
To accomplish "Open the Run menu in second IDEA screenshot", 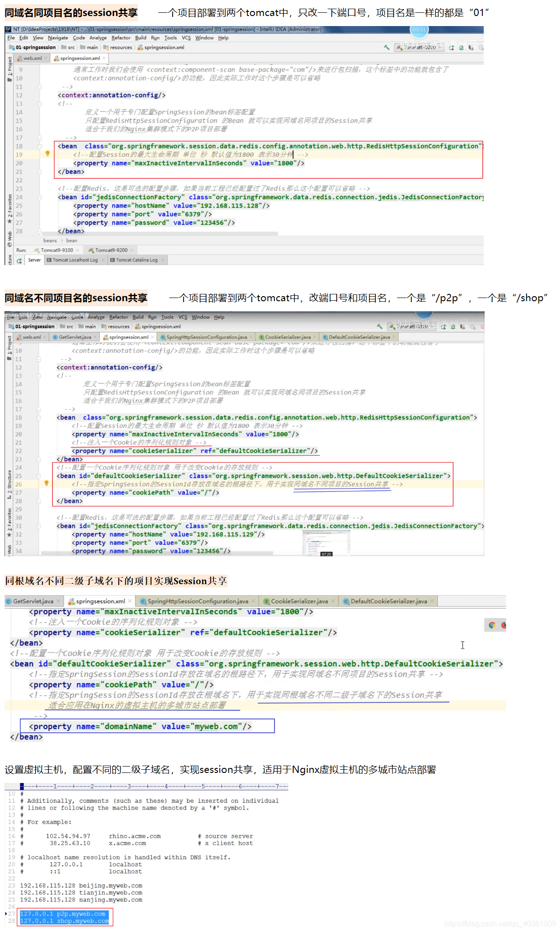I will pyautogui.click(x=153, y=317).
